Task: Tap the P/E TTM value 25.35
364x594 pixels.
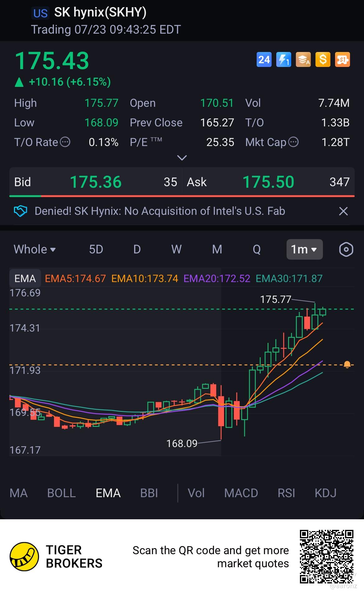Action: coord(220,142)
